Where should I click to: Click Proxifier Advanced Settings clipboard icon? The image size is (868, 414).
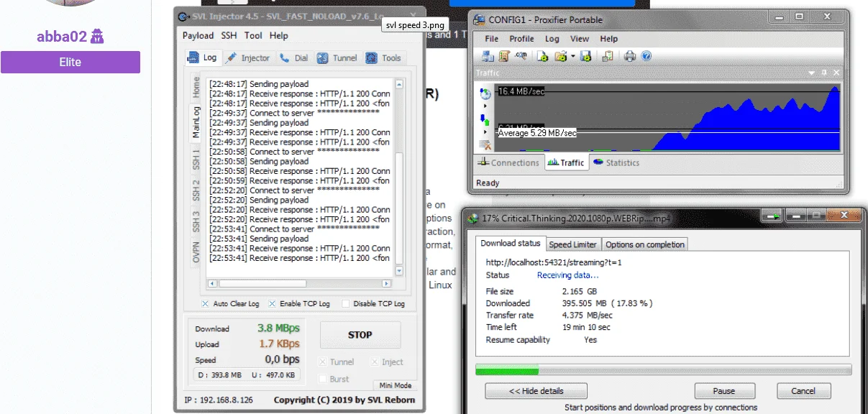click(x=608, y=56)
